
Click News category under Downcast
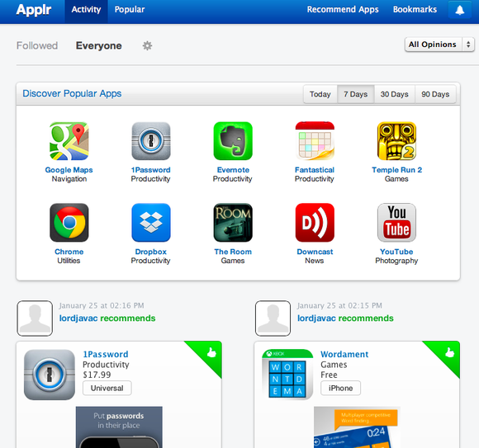point(315,261)
